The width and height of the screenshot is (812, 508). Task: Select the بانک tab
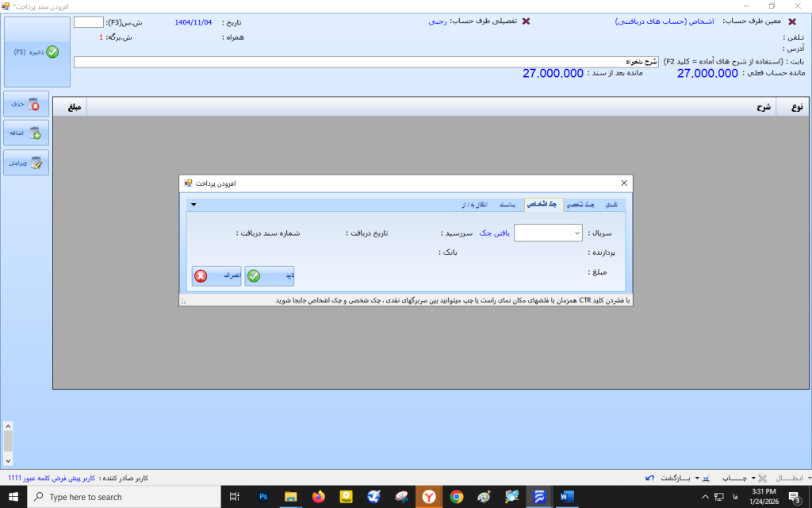click(508, 205)
